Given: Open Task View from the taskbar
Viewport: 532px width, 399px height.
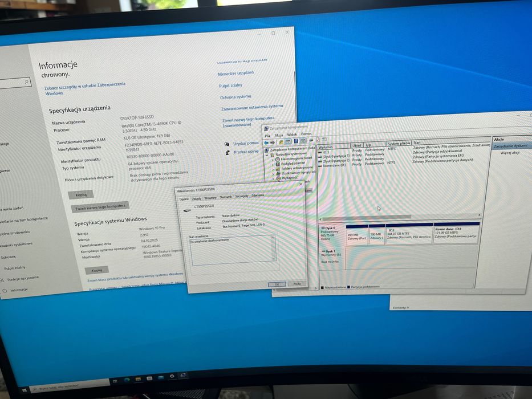Looking at the screenshot, I should (115, 381).
